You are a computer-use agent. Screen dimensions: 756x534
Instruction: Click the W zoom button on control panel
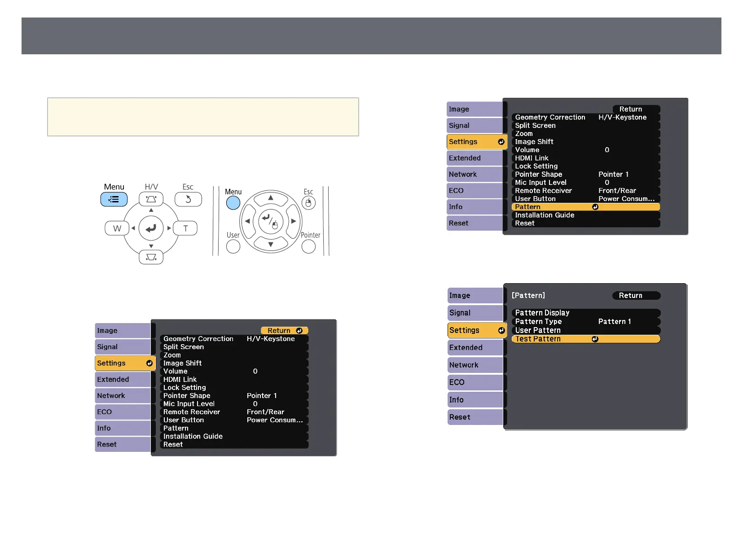117,228
